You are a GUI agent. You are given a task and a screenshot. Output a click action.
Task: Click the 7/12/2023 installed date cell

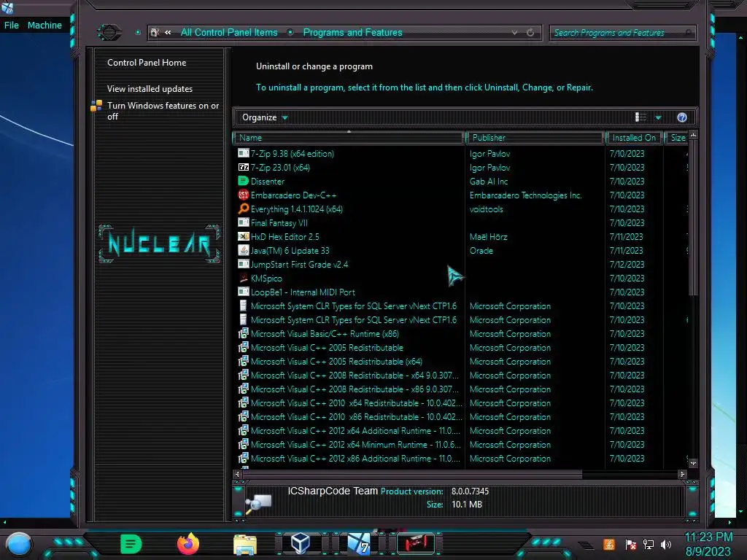click(627, 264)
